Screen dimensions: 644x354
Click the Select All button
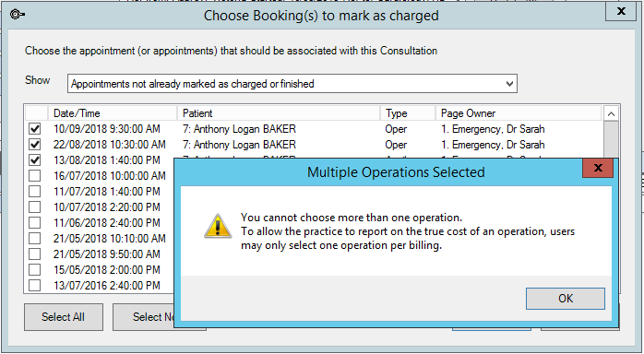(64, 317)
